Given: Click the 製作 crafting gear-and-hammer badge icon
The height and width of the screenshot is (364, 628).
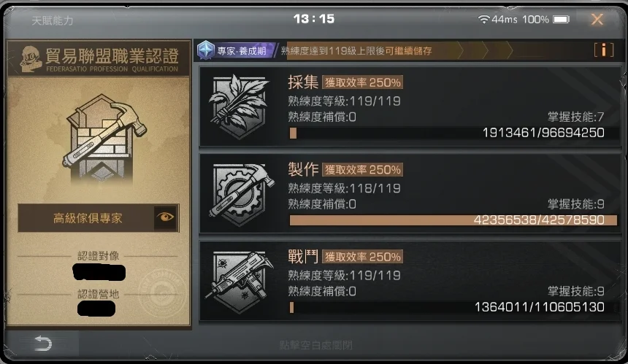Looking at the screenshot, I should 240,194.
